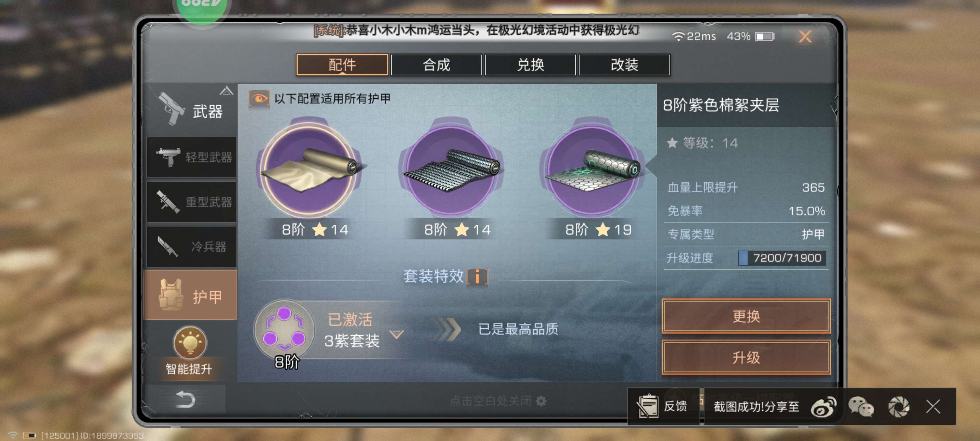Select the 重型武器 heavy weapons entry

191,202
